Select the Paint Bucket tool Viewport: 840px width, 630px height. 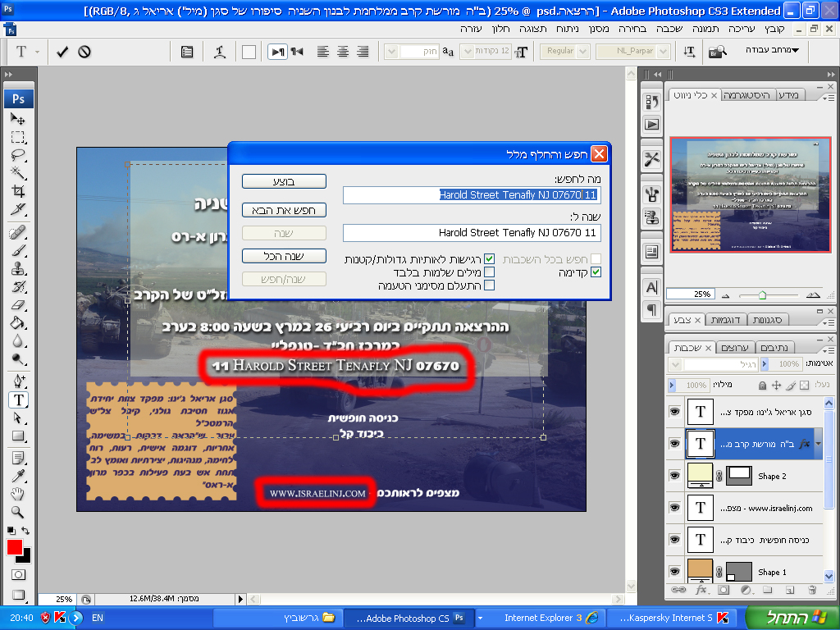[18, 323]
